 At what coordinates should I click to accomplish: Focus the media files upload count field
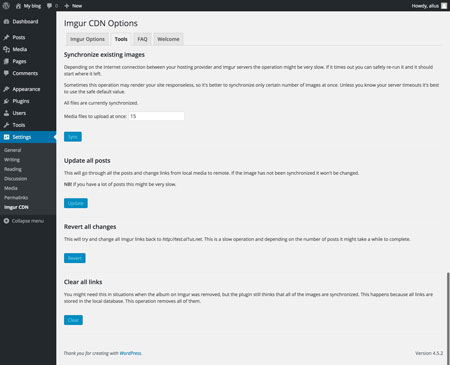[156, 116]
